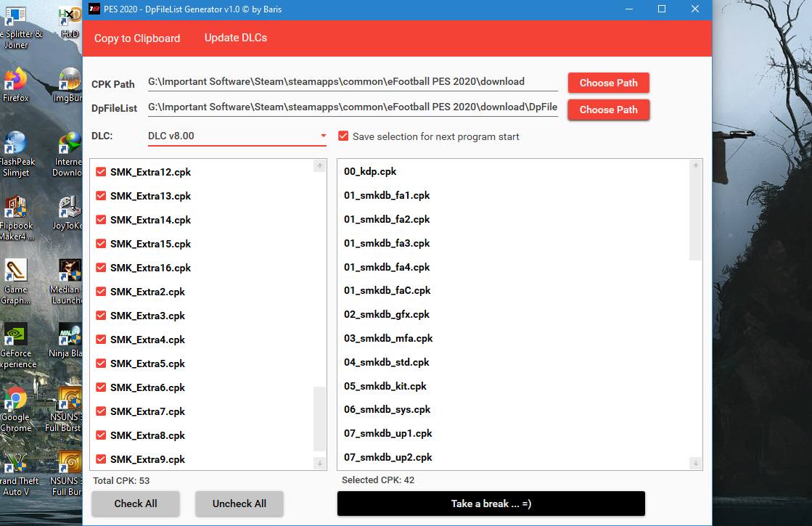Toggle SMK_Extra4.cpk checkbox
The width and height of the screenshot is (812, 526).
pyautogui.click(x=101, y=339)
